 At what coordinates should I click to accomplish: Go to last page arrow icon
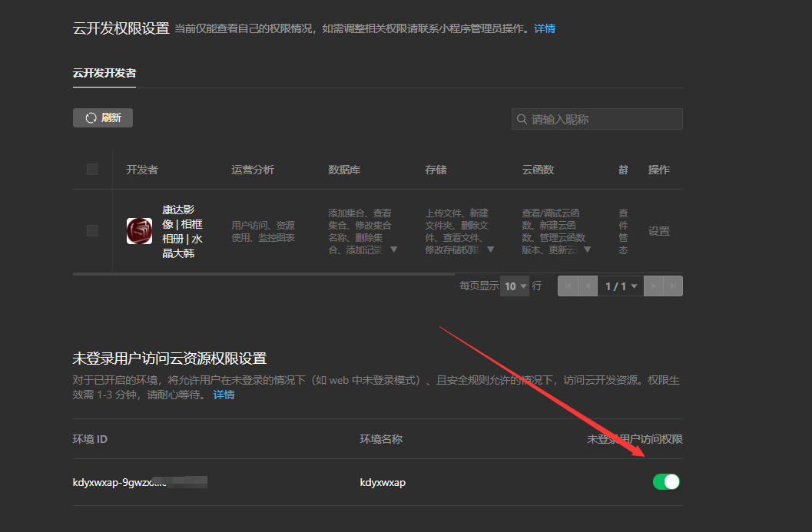tap(673, 286)
